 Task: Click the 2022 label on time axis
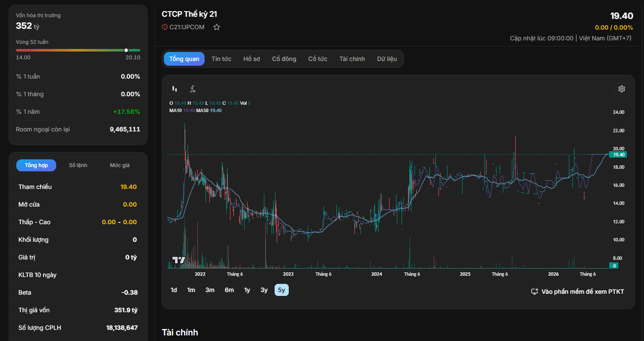[200, 274]
